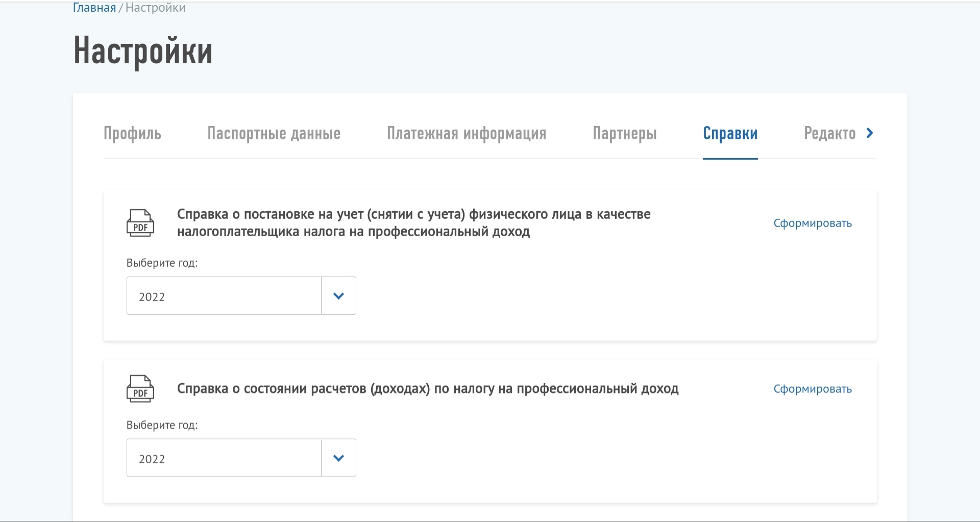Image resolution: width=980 pixels, height=522 pixels.
Task: Click the Настройки page heading
Action: click(x=143, y=51)
